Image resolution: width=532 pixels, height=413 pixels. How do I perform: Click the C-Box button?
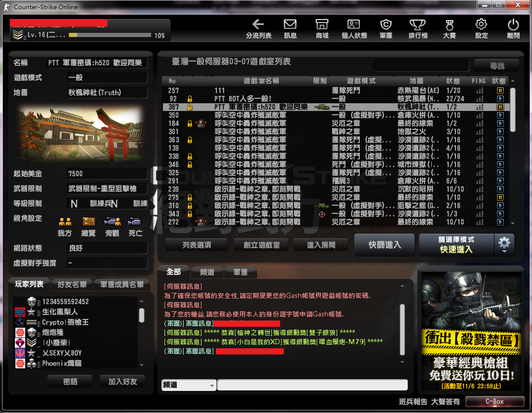point(494,402)
